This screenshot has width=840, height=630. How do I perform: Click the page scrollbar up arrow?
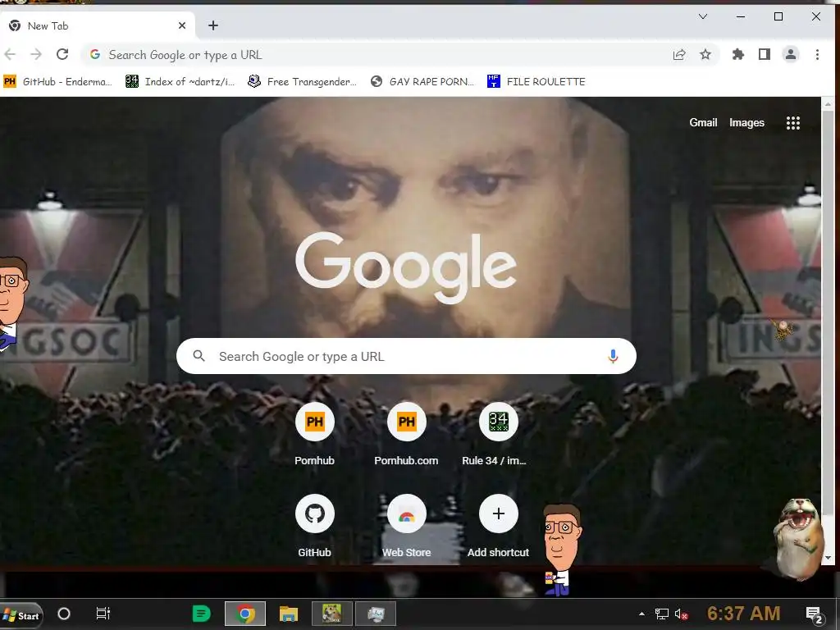click(829, 104)
